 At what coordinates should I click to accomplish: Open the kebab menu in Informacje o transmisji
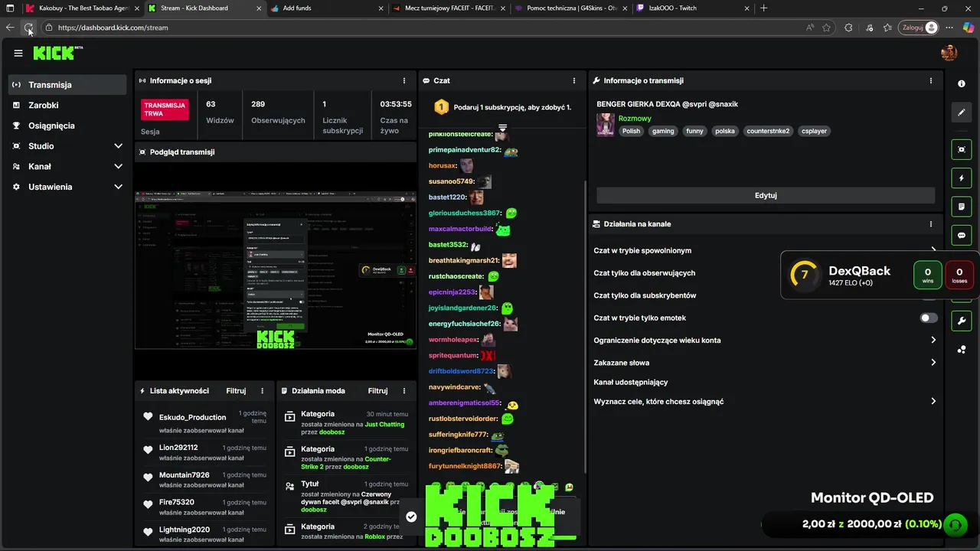[931, 80]
